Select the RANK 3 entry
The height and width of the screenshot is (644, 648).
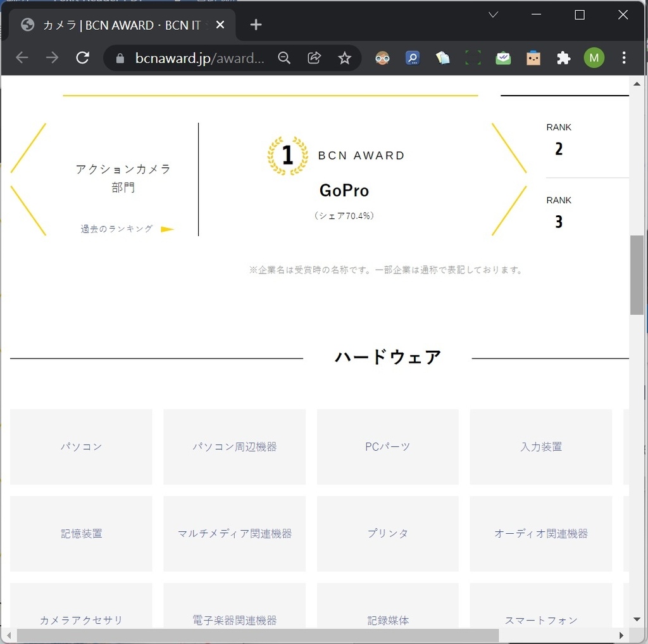559,213
